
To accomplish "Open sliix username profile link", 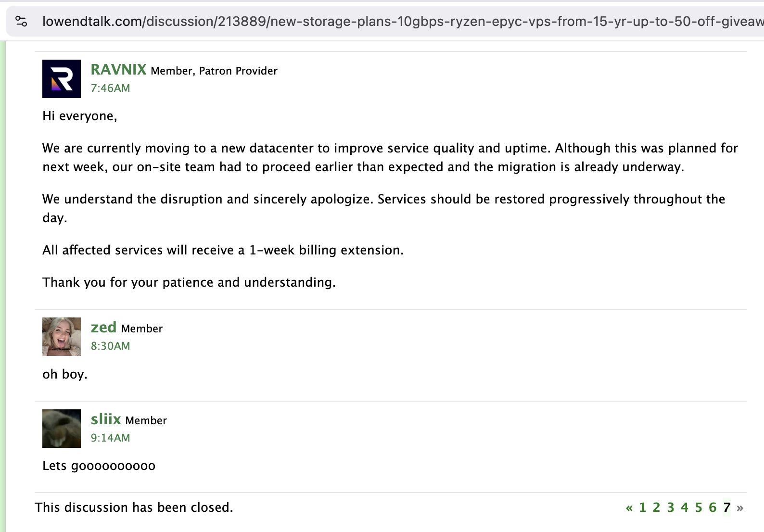I will point(106,419).
